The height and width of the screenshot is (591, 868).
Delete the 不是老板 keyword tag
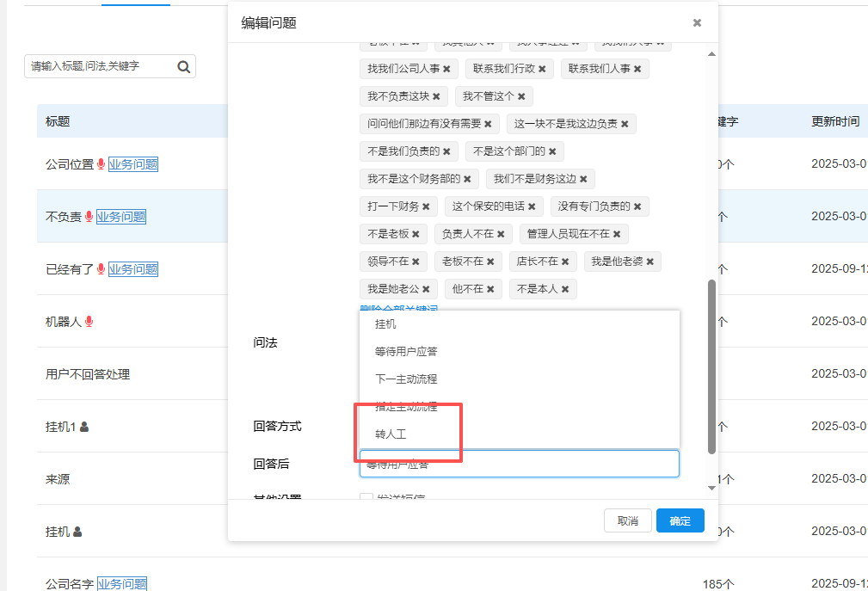click(416, 234)
